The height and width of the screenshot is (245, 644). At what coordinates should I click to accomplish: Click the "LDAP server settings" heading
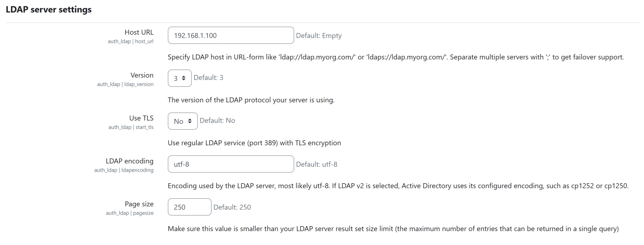[49, 10]
